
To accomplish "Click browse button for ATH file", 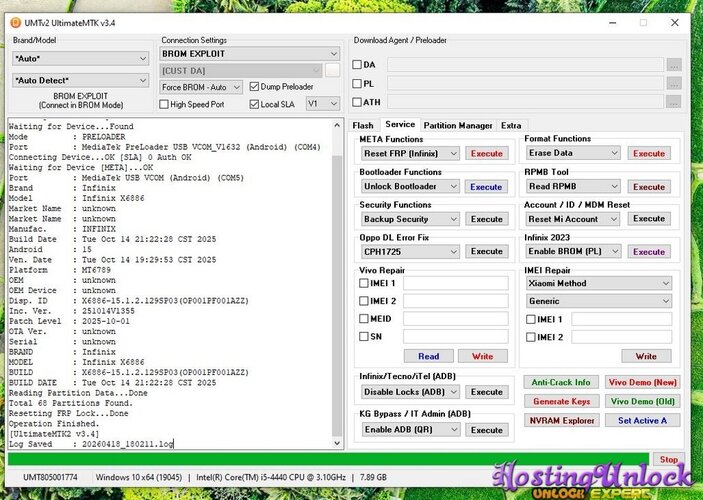I will tap(674, 102).
